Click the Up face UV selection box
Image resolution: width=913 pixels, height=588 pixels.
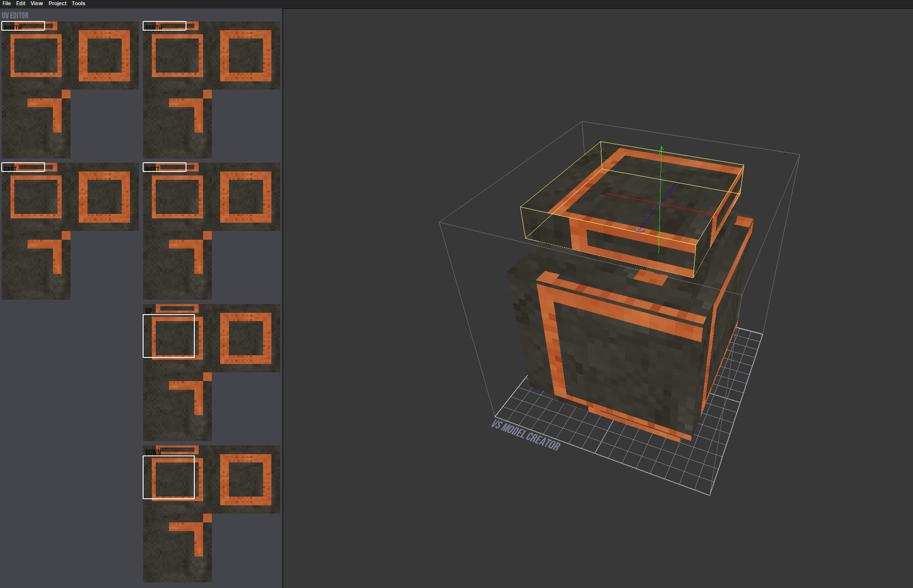pos(169,336)
